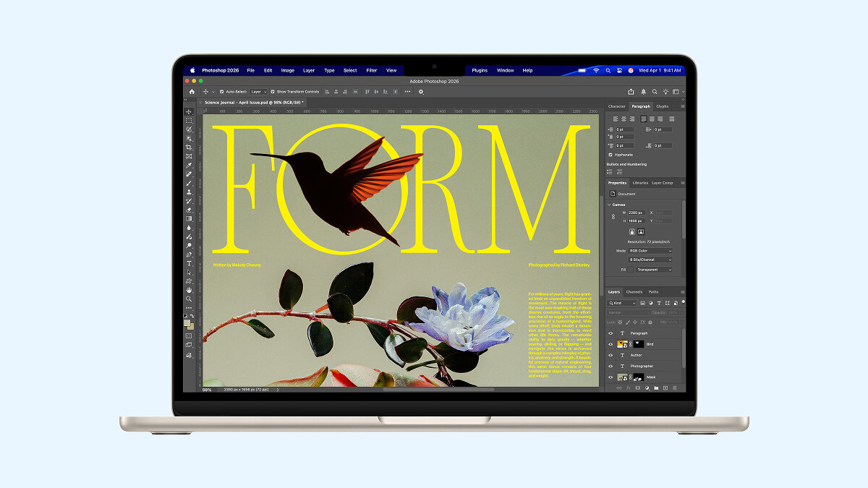Select the Frame tool
Screen dimensions: 868x488
(189, 156)
